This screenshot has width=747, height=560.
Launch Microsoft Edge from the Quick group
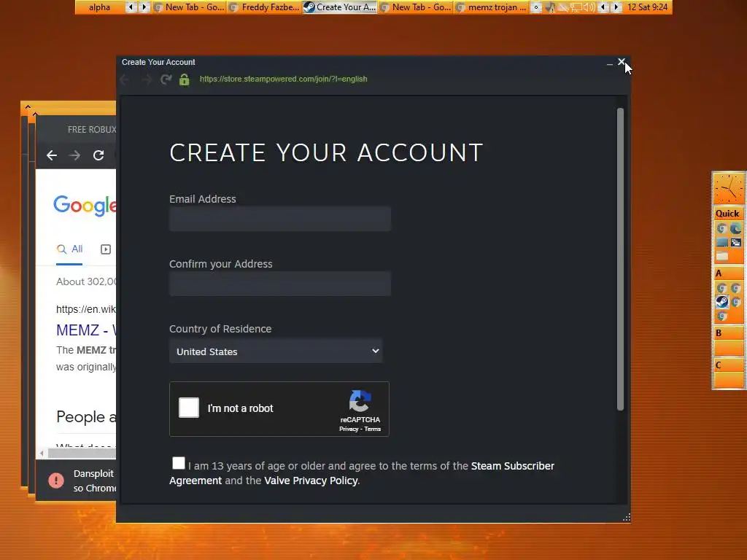click(x=736, y=228)
